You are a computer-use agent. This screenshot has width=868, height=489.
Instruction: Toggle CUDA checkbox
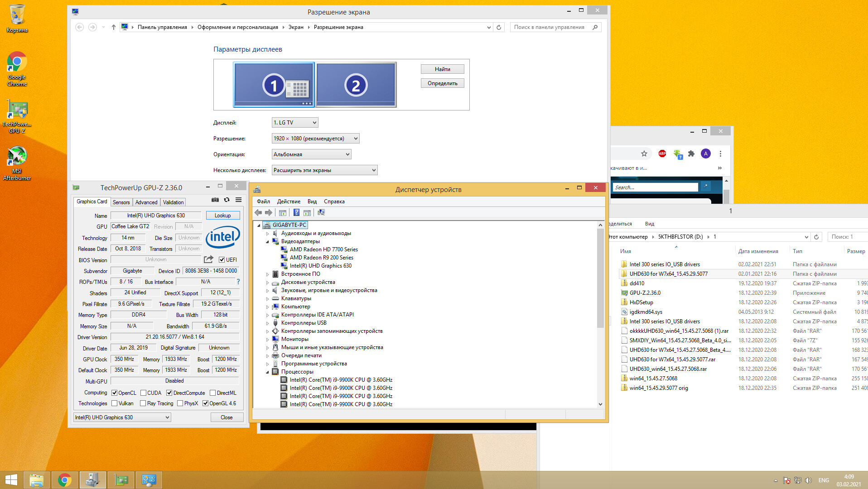coord(143,393)
